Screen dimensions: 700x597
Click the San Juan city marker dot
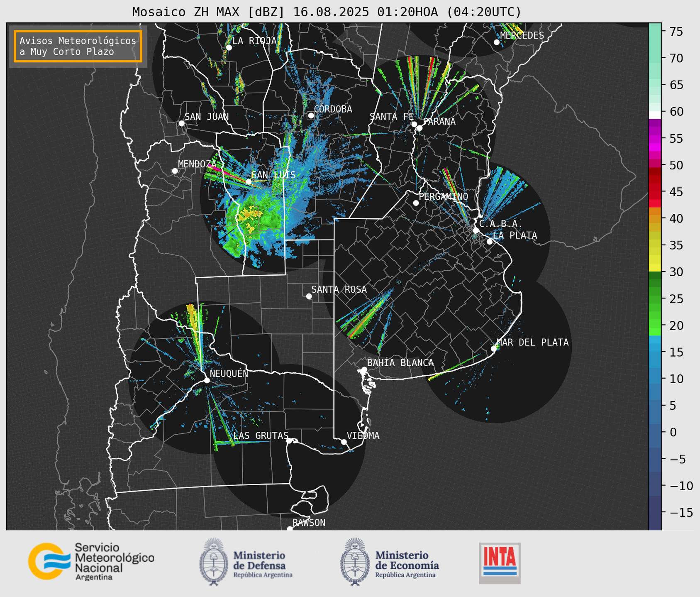coord(181,123)
